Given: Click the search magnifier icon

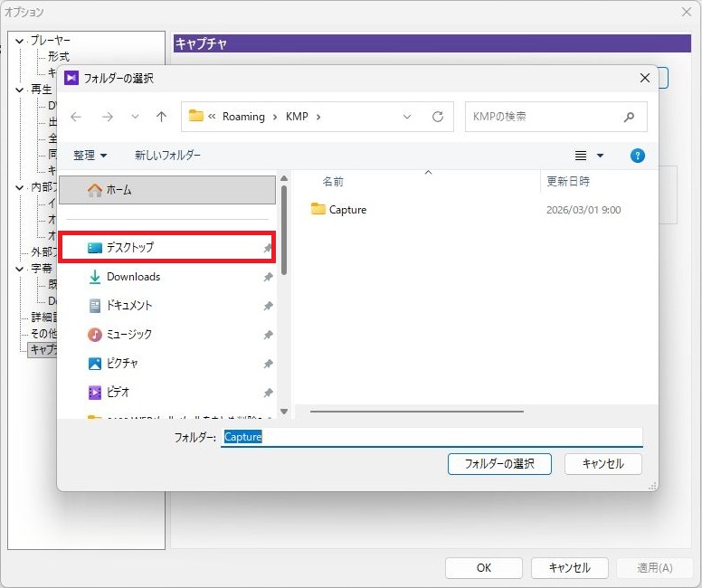Looking at the screenshot, I should coord(629,117).
